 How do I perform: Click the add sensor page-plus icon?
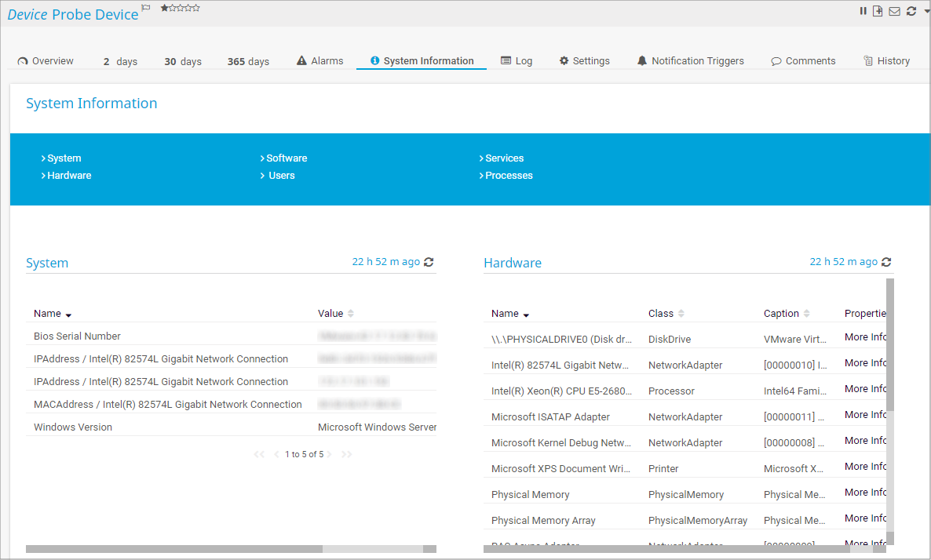[x=878, y=11]
